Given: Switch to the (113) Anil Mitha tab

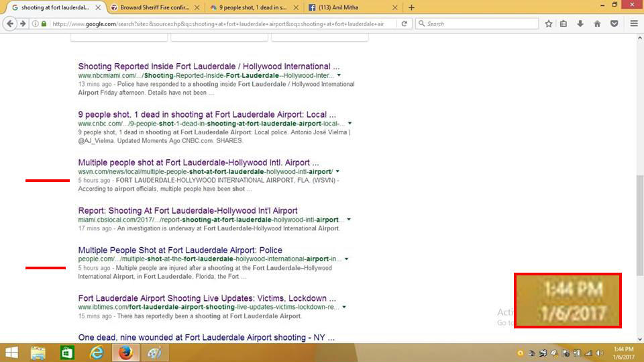Looking at the screenshot, I should click(x=354, y=7).
